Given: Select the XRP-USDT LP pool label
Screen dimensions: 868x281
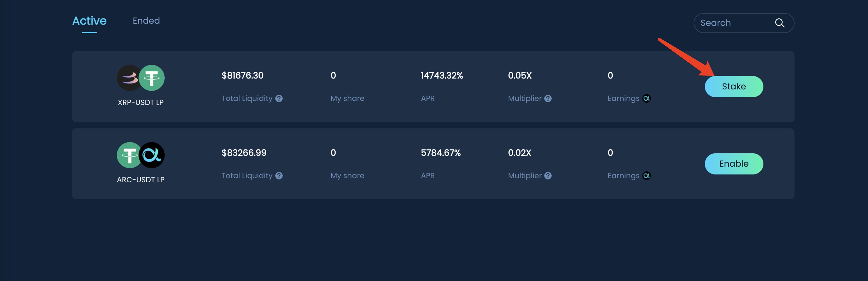Looking at the screenshot, I should pyautogui.click(x=140, y=102).
